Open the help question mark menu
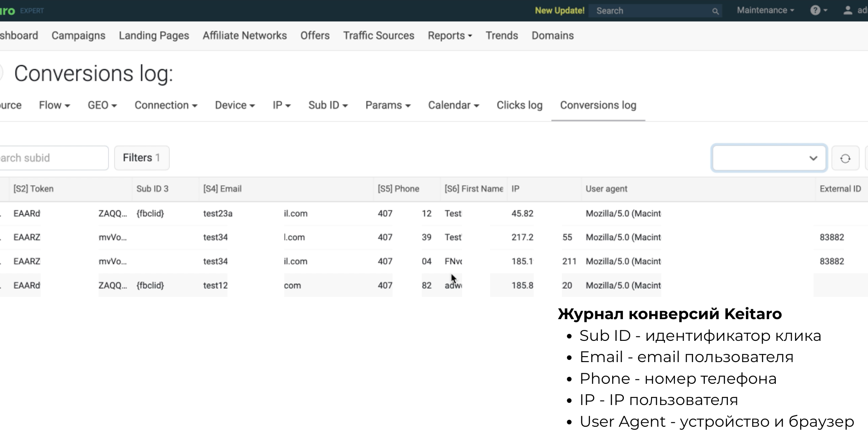The height and width of the screenshot is (443, 868). [818, 10]
